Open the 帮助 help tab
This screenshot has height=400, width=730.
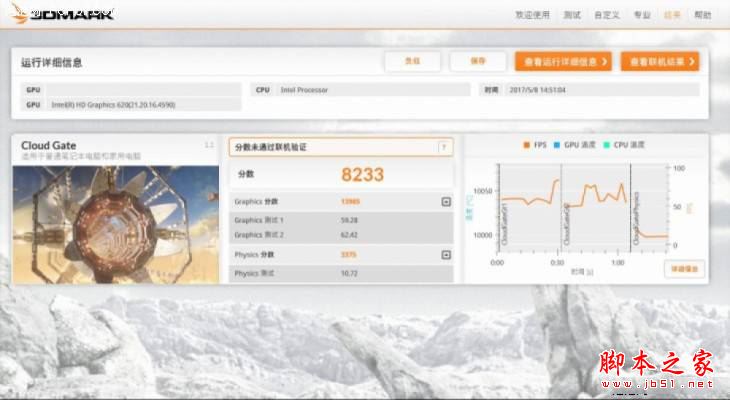[x=703, y=15]
